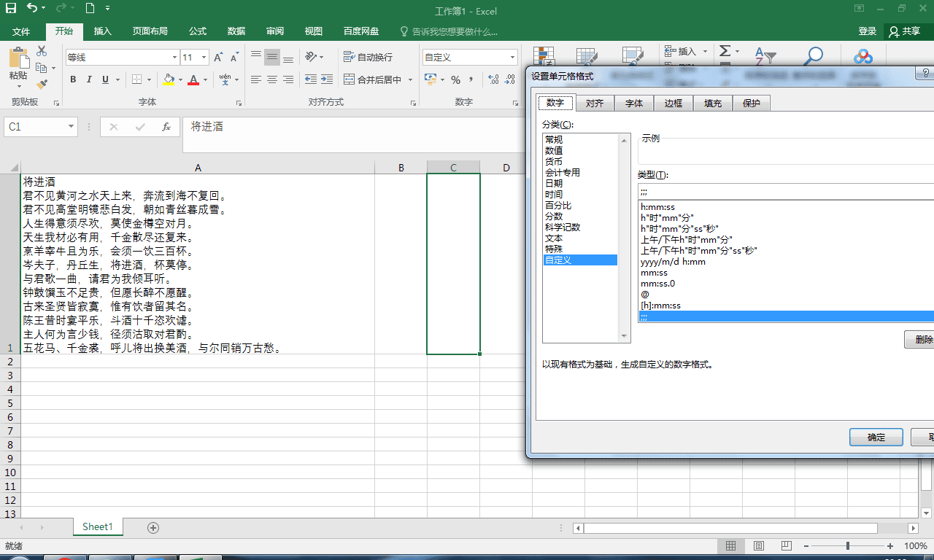934x560 pixels.
Task: Click the Copy icon in clipboard group
Action: [41, 67]
